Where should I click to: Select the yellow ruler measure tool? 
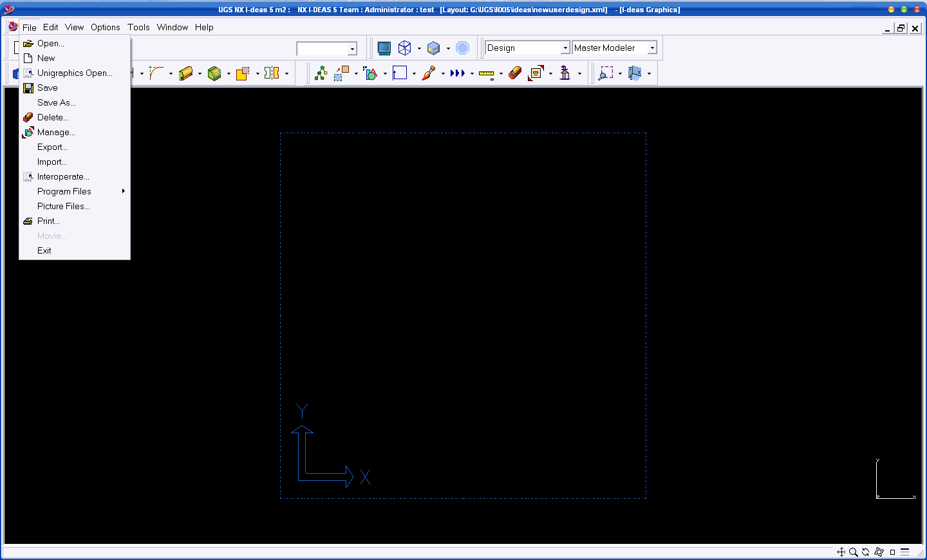pos(487,74)
